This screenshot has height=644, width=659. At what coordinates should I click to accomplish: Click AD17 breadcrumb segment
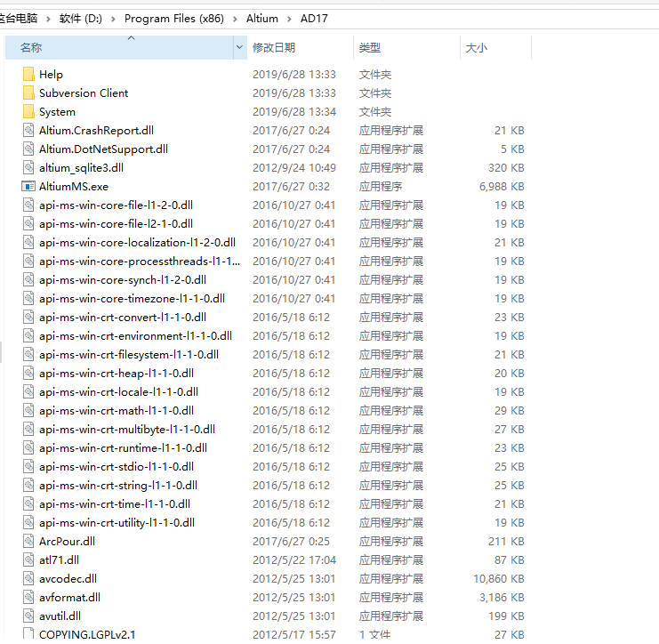314,19
